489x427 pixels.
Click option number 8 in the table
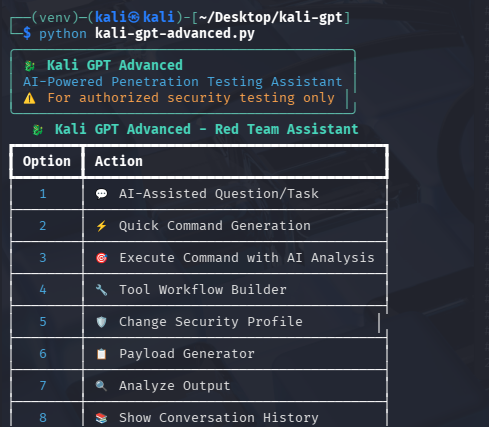[43, 418]
